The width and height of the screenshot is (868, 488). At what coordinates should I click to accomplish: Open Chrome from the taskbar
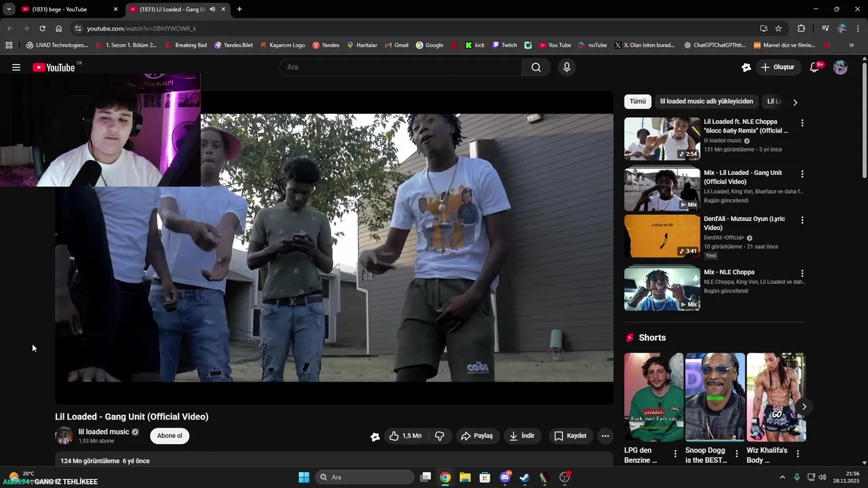coord(445,477)
